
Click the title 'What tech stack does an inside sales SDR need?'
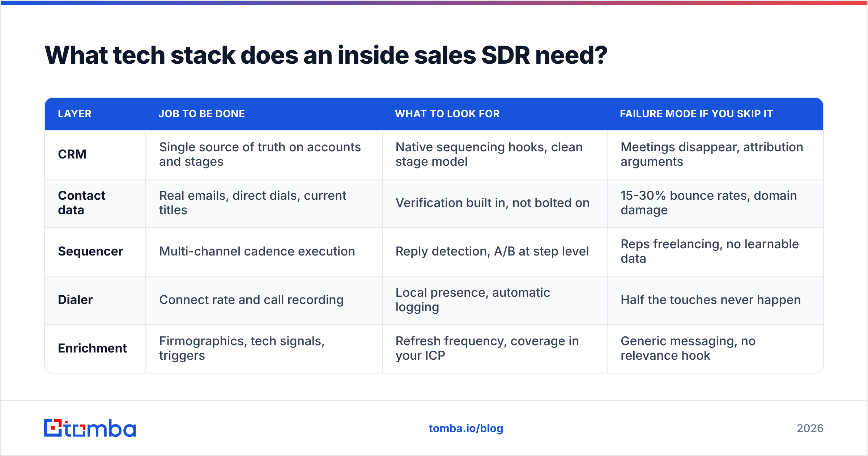click(x=326, y=55)
